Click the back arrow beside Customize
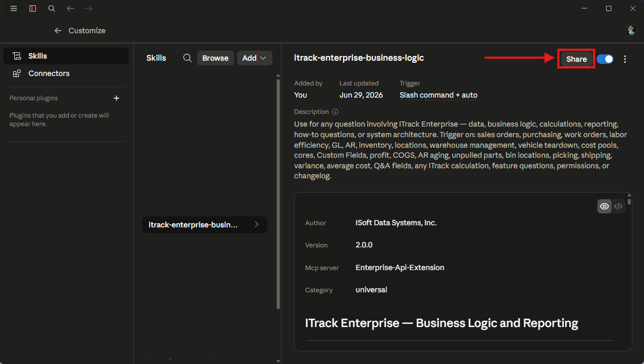This screenshot has width=644, height=364. (58, 31)
